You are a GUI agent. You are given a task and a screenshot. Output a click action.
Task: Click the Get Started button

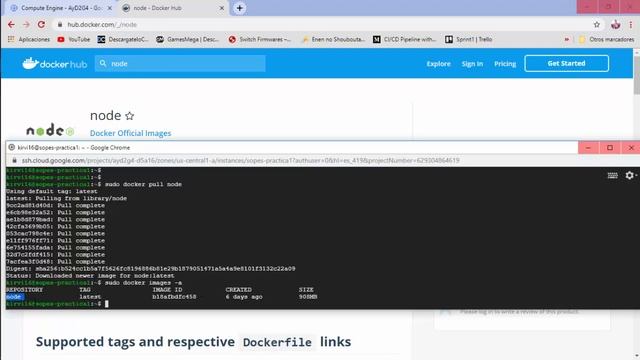click(x=567, y=64)
